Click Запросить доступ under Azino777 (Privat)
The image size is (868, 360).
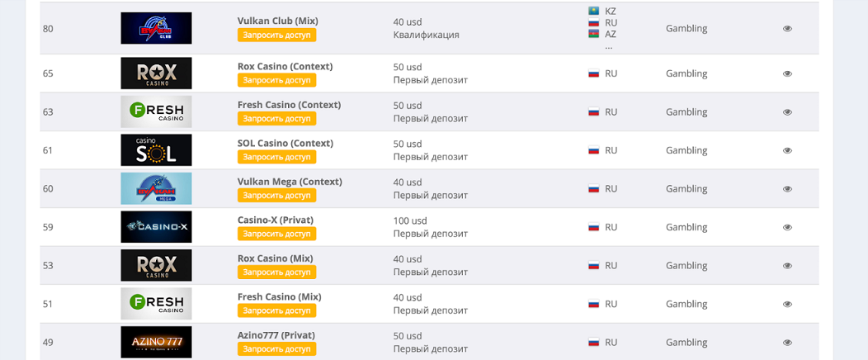[276, 349]
